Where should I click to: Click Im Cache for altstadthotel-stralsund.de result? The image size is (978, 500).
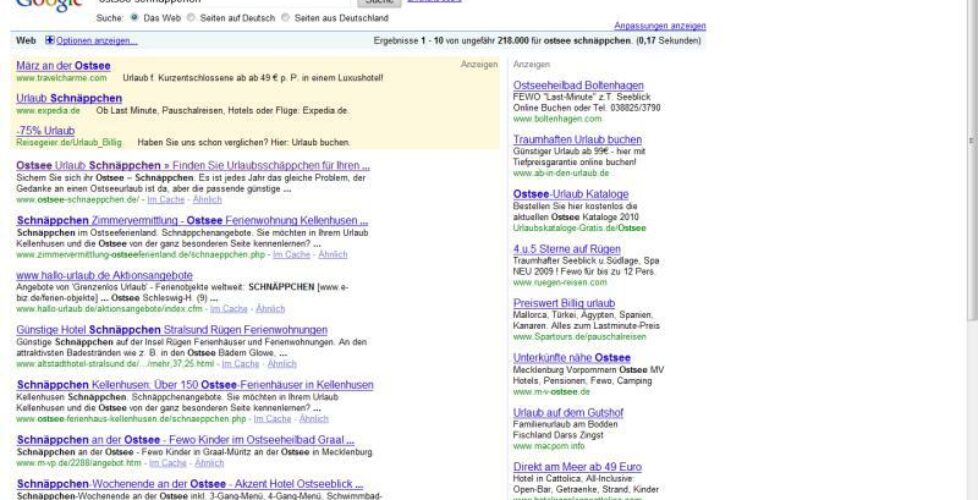[240, 363]
